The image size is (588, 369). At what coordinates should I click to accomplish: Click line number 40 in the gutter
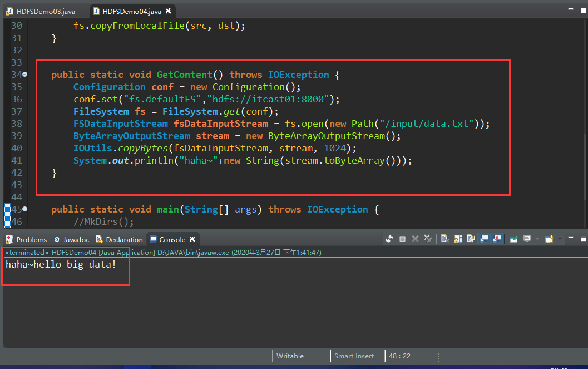point(17,148)
